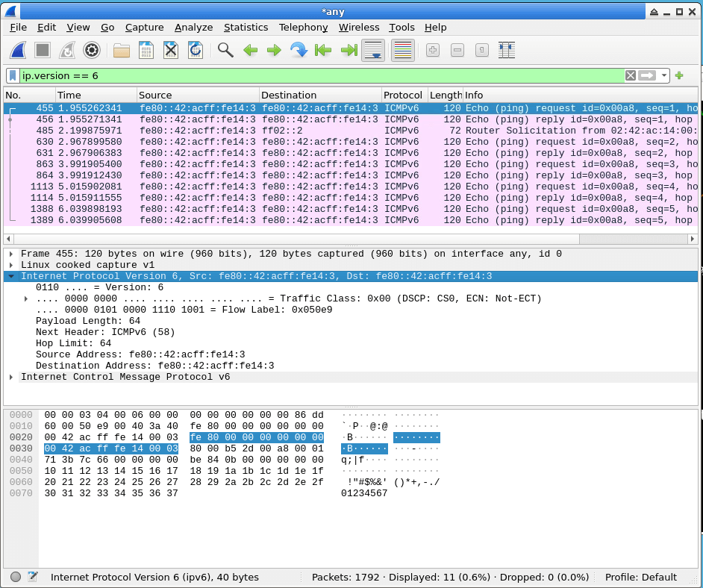Expand Internet Control Message Protocol v6

coord(11,378)
